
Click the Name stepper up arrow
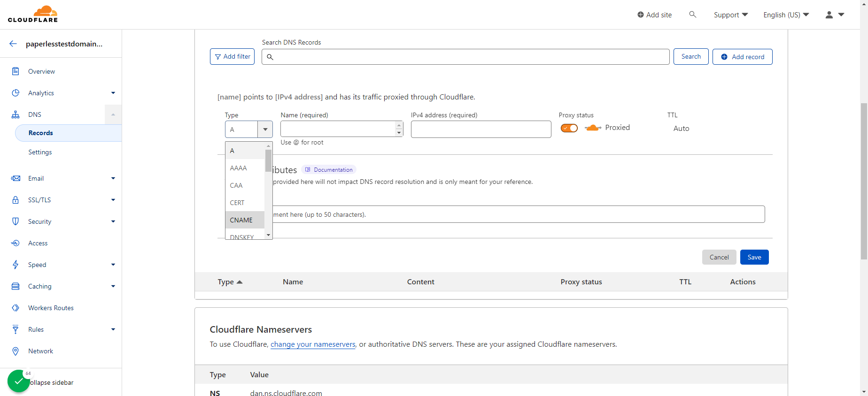click(399, 125)
